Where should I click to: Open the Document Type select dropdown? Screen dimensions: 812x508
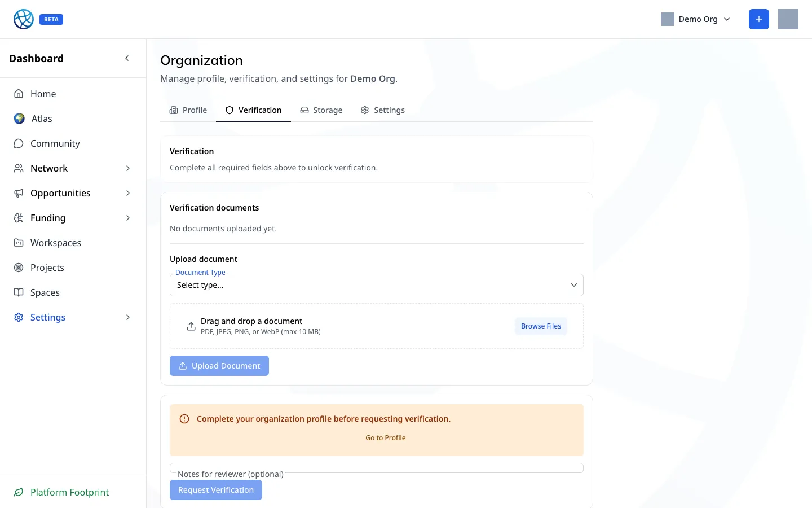click(377, 285)
